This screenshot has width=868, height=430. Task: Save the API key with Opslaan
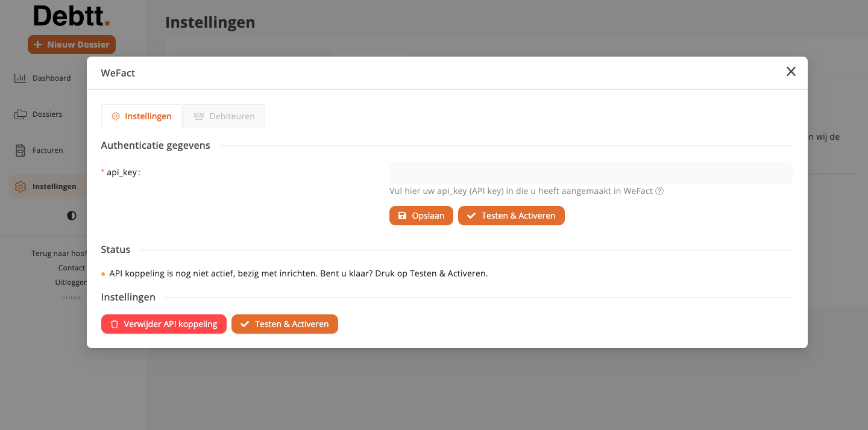coord(421,216)
